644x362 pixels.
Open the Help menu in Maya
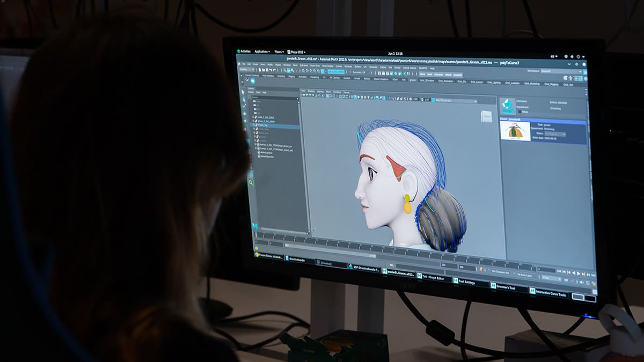click(x=432, y=68)
